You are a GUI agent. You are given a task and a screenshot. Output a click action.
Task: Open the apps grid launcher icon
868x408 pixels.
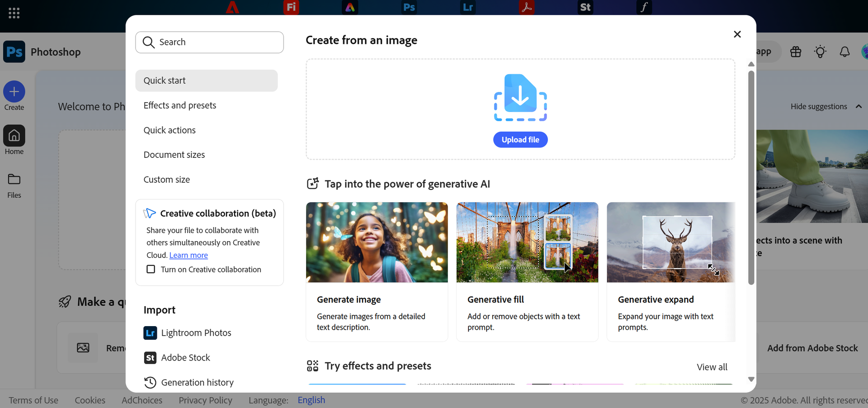pyautogui.click(x=14, y=13)
